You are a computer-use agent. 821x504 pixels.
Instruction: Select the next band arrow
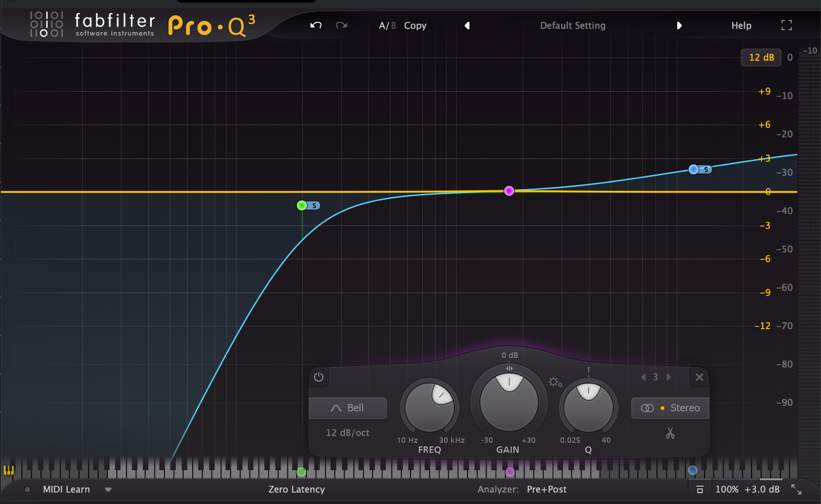point(669,377)
